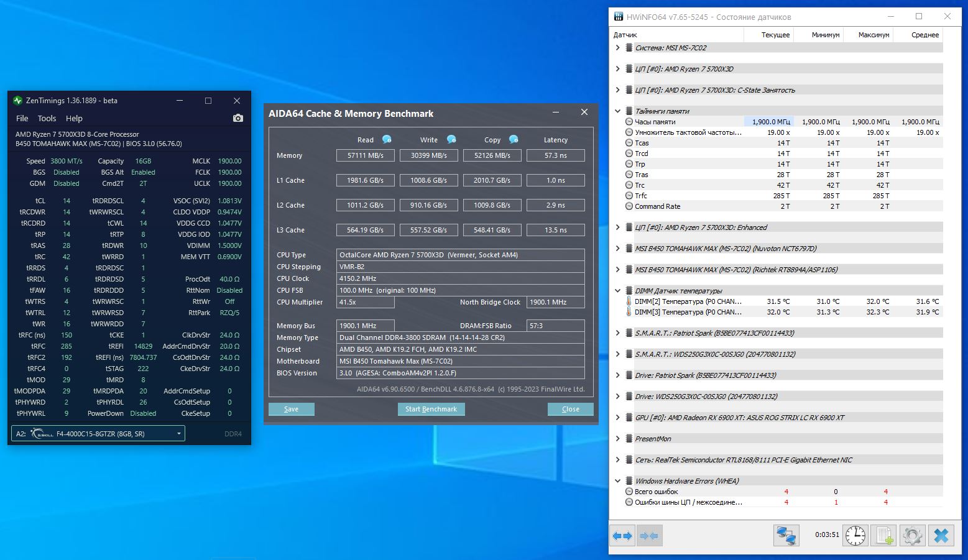Click the L3 Cache Write value 557.52 GB/s
This screenshot has width=968, height=560.
[429, 230]
